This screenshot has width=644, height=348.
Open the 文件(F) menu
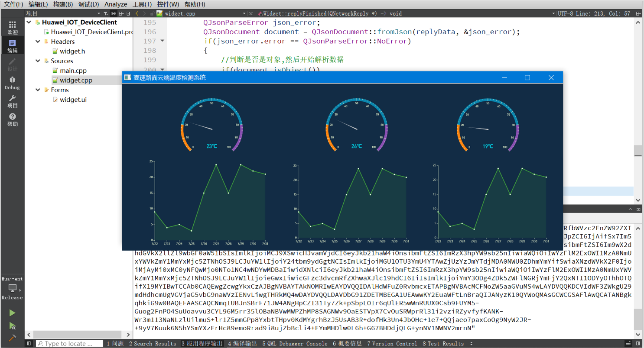pos(13,4)
